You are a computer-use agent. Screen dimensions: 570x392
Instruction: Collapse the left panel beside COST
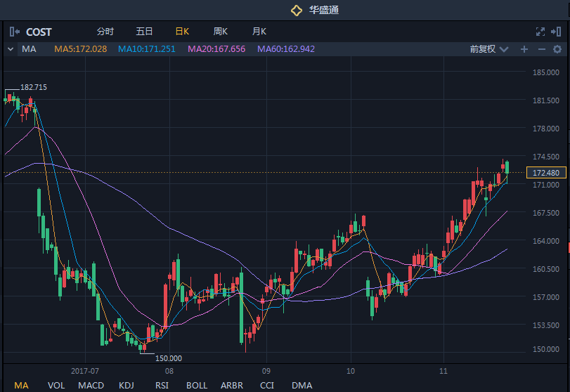pyautogui.click(x=15, y=32)
